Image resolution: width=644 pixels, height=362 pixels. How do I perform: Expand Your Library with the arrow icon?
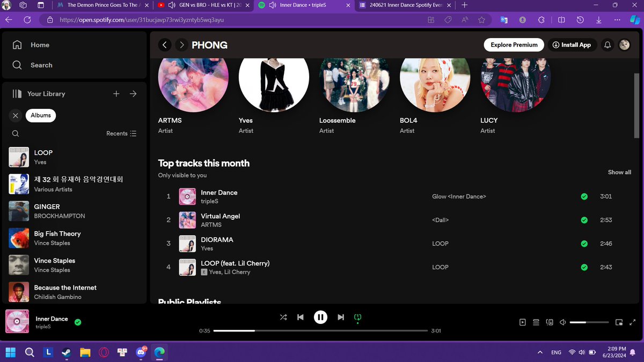(x=133, y=94)
